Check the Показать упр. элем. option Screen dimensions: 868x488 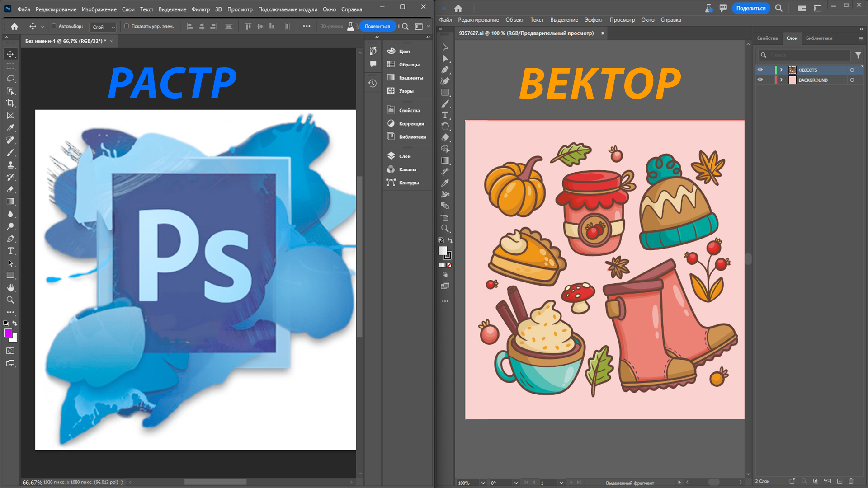(127, 26)
